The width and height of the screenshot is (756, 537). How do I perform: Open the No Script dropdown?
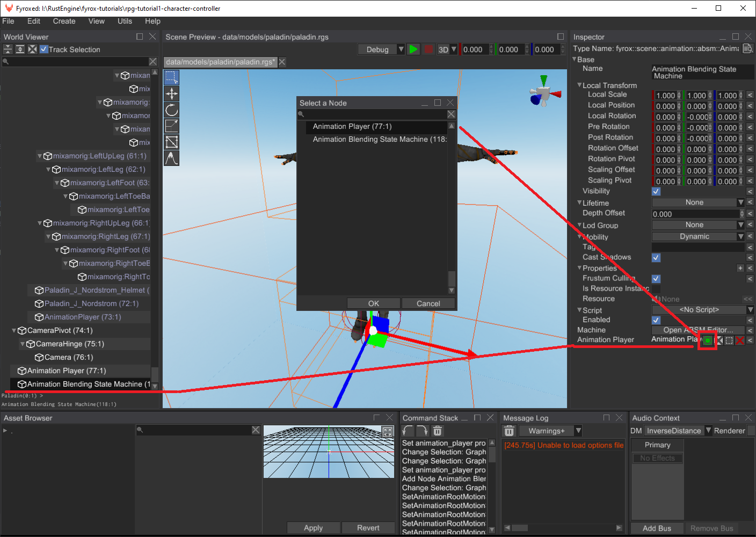coord(703,310)
